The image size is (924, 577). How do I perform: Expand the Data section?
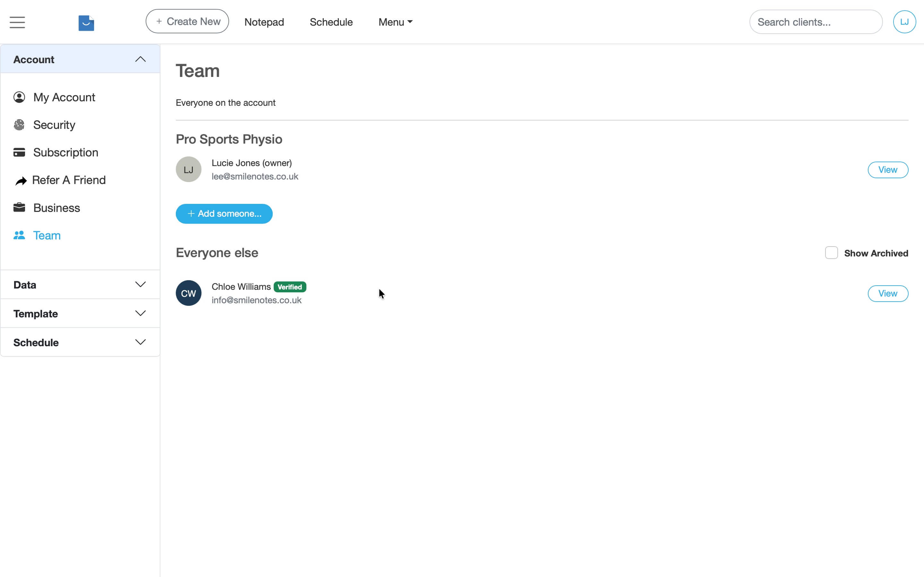click(140, 284)
